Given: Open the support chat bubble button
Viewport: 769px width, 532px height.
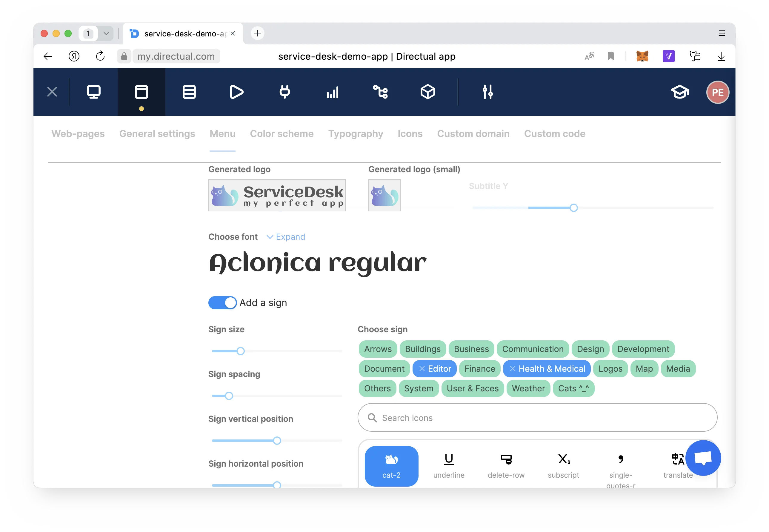Looking at the screenshot, I should click(x=703, y=458).
